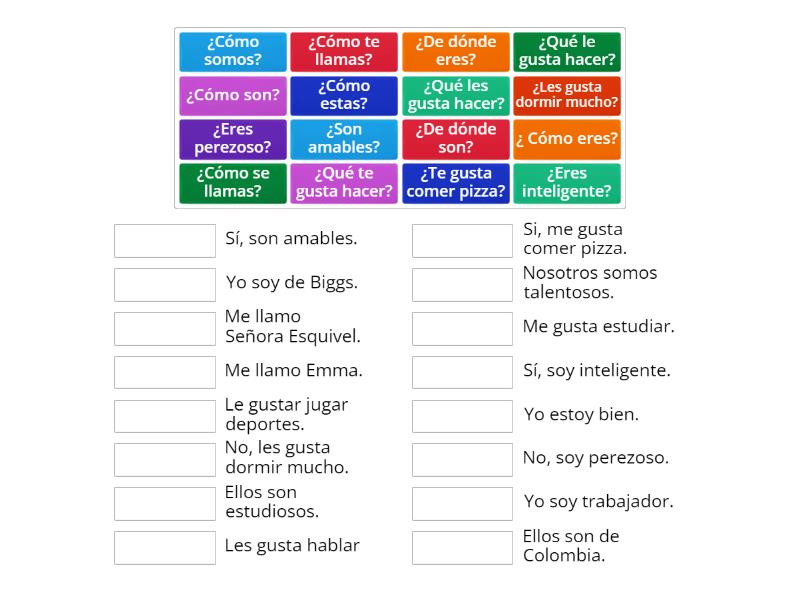The height and width of the screenshot is (600, 800).
Task: Click the answer box beside Sí, son amables
Action: (x=164, y=240)
